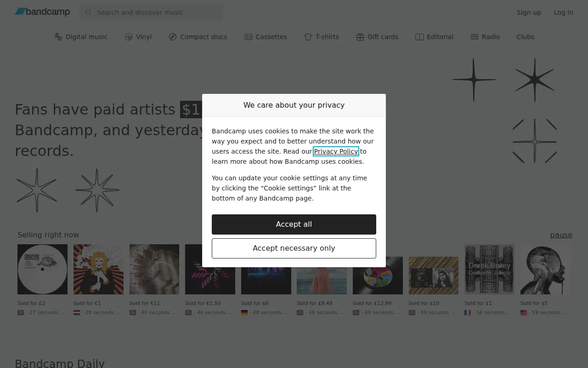Image resolution: width=588 pixels, height=368 pixels.
Task: Accept all cookies
Action: (x=294, y=224)
